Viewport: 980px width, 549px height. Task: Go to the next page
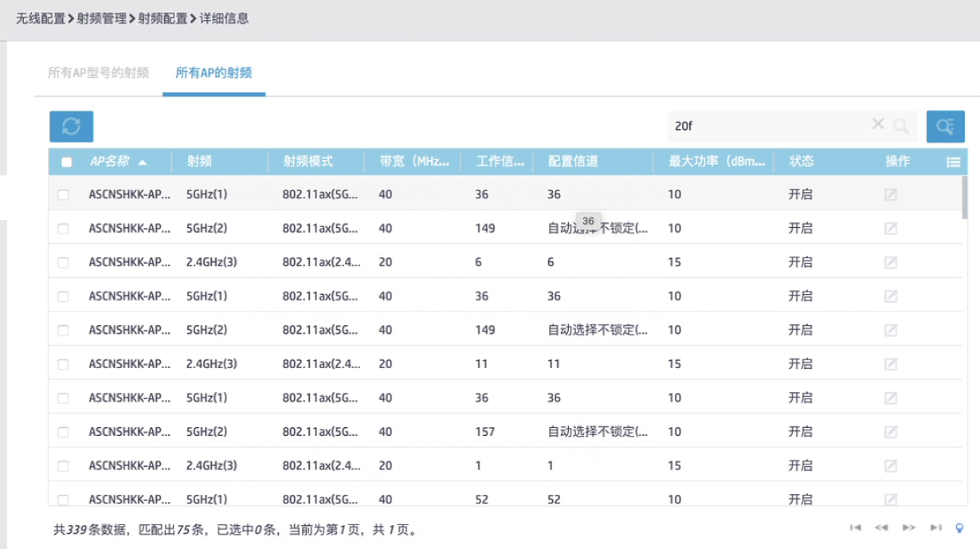(x=908, y=527)
